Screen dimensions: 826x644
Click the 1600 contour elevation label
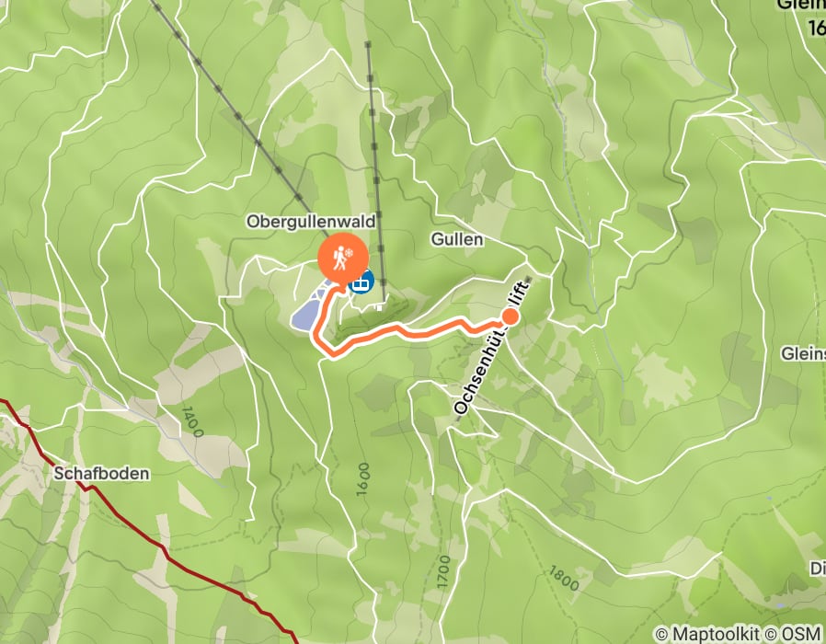pyautogui.click(x=363, y=479)
